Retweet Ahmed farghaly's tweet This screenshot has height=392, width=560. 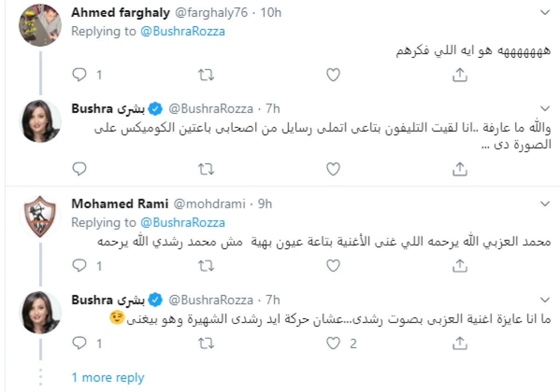[x=206, y=75]
